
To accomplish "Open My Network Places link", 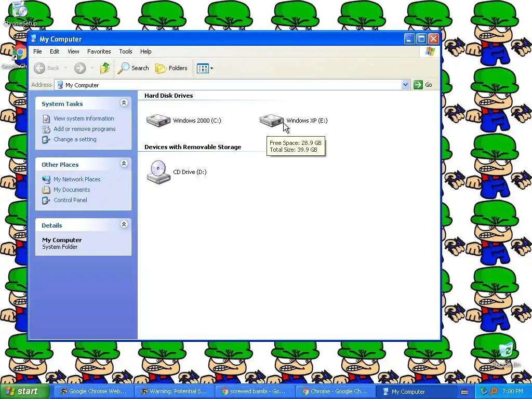I will coord(77,179).
